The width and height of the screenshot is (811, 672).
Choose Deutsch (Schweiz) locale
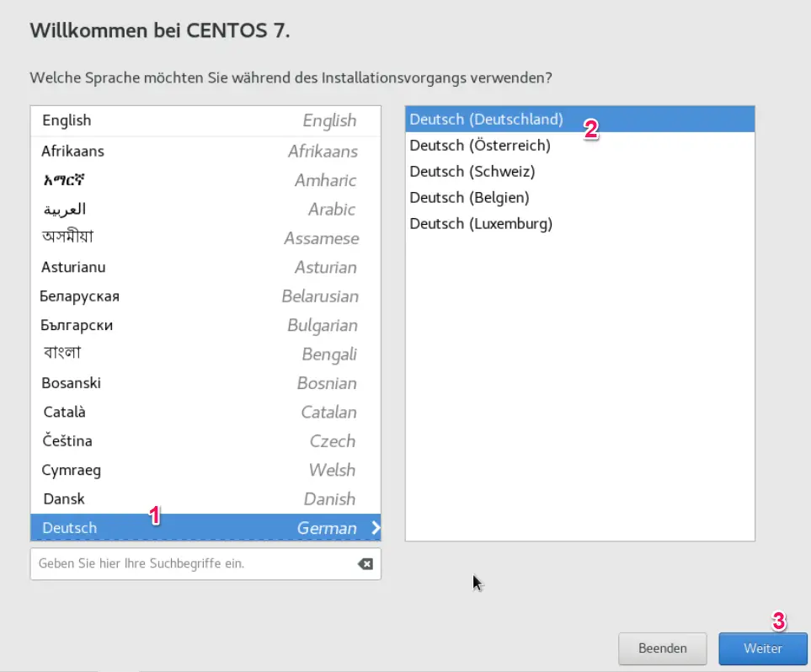point(579,171)
